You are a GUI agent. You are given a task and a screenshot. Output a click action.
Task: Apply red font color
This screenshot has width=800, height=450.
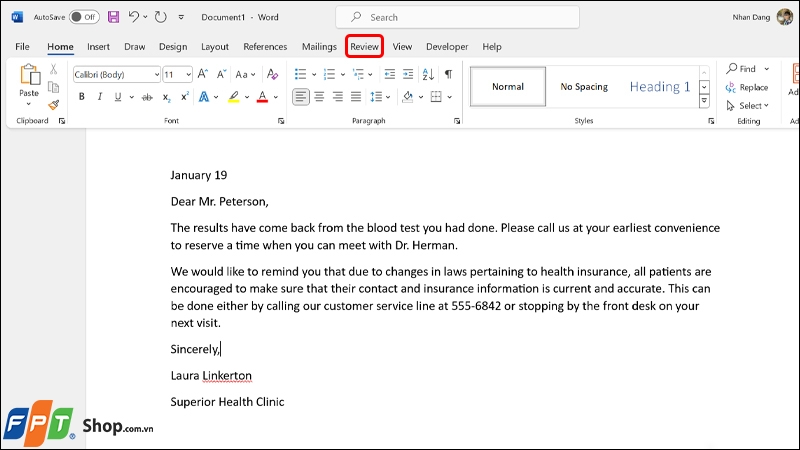[x=262, y=97]
